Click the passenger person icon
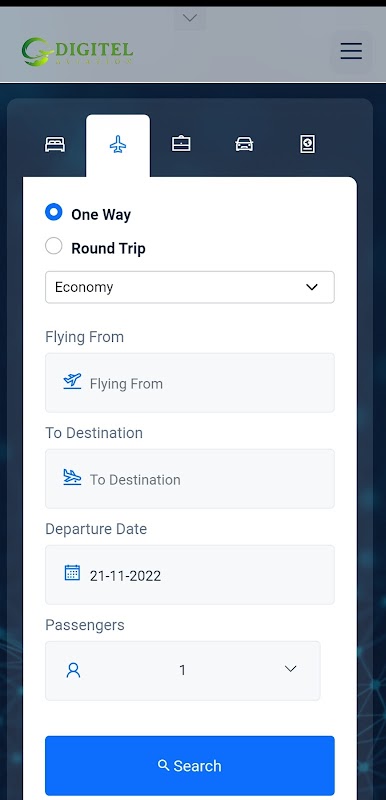This screenshot has width=386, height=800. (73, 670)
